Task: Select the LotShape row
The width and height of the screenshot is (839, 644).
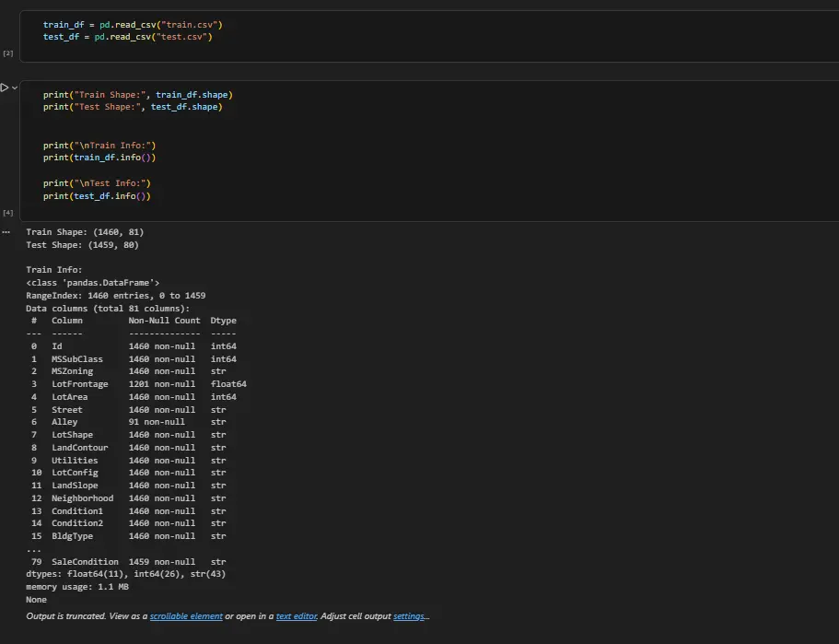Action: 128,435
